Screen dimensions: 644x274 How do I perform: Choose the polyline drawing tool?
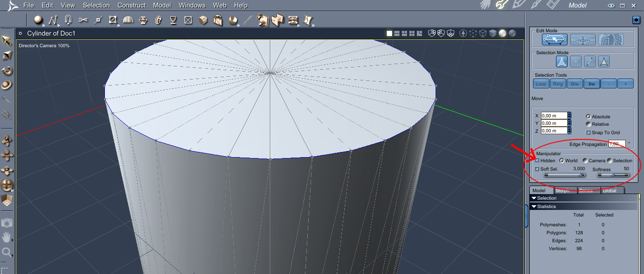pyautogui.click(x=53, y=20)
